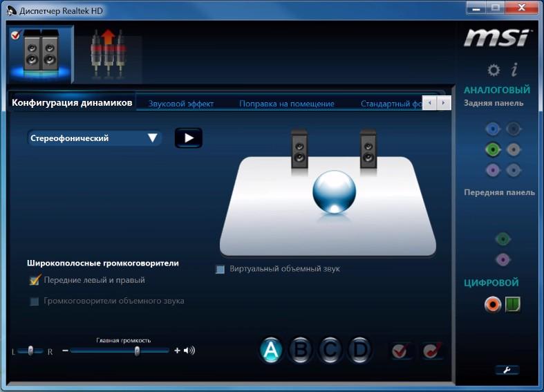Click the pink rear panel jack
The width and height of the screenshot is (544, 392).
pos(493,170)
